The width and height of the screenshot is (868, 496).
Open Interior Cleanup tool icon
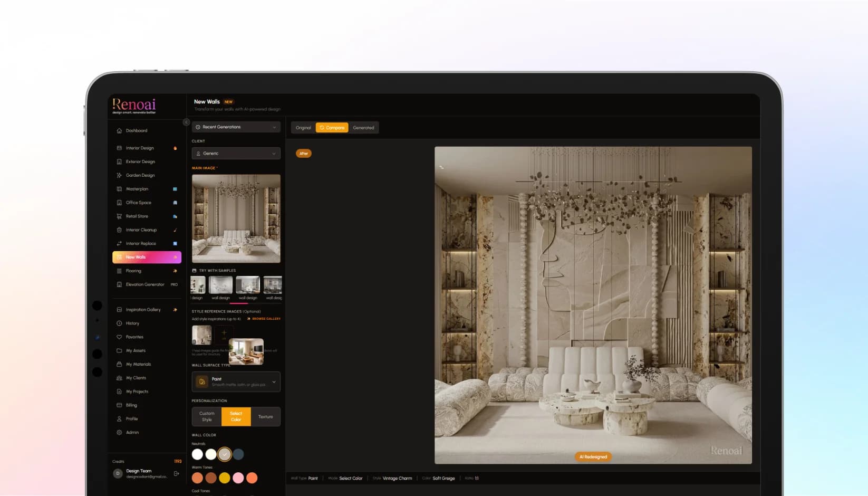click(119, 230)
